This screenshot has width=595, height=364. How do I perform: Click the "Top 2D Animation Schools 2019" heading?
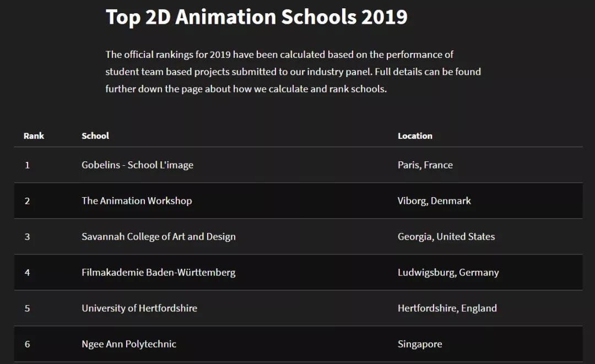coord(256,17)
